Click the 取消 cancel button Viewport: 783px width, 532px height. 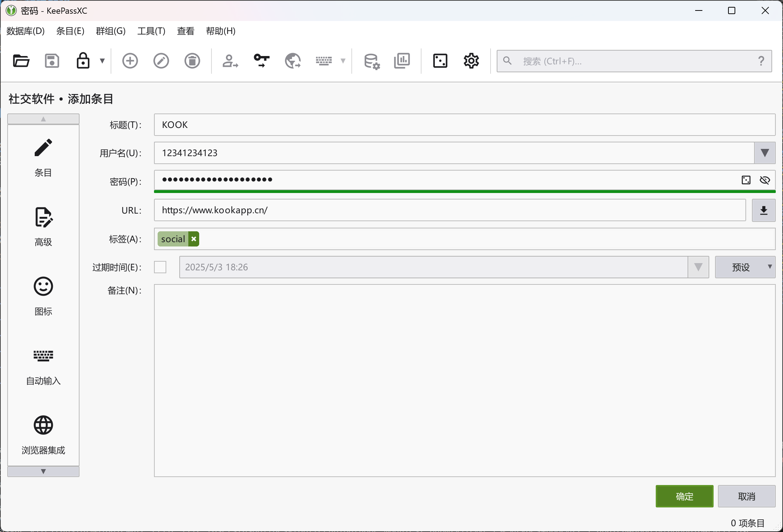tap(746, 496)
